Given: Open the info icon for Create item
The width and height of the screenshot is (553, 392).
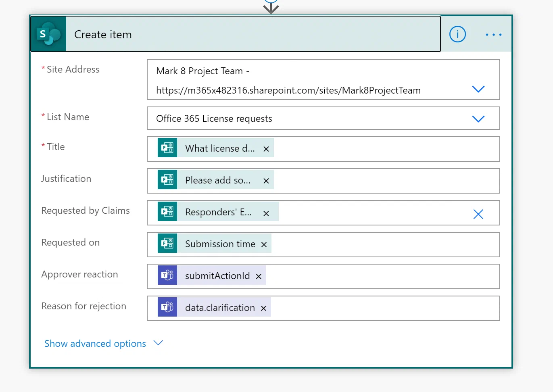Looking at the screenshot, I should click(457, 34).
